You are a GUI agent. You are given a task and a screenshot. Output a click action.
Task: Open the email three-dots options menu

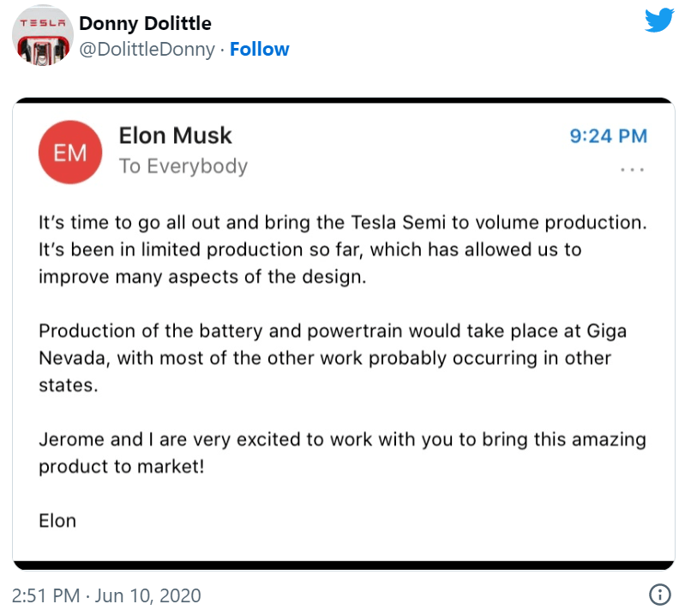click(x=633, y=170)
